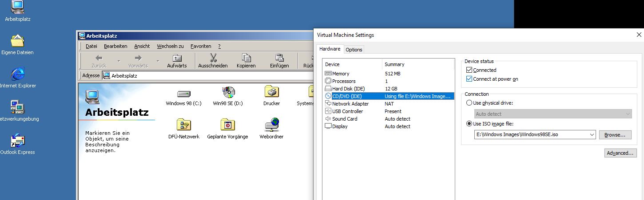Click Vorwärts forward arrow in toolbar
Viewport: 644px width, 200px height.
tap(138, 61)
